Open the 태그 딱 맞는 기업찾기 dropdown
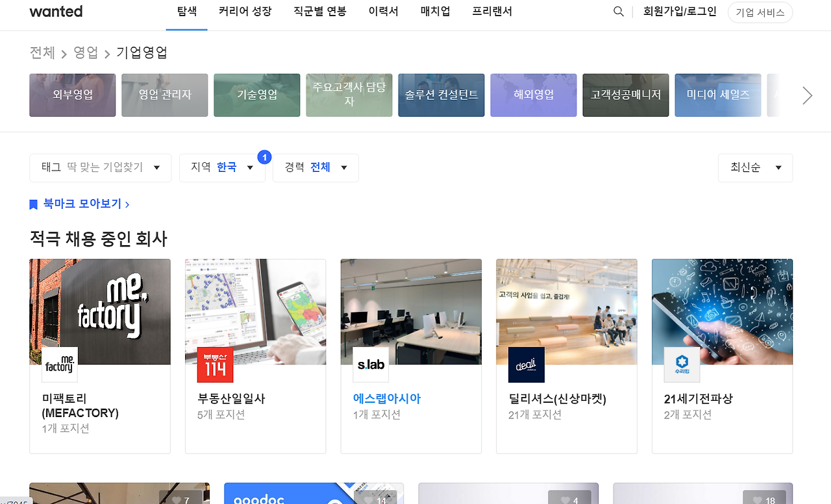This screenshot has width=831, height=504. click(101, 168)
